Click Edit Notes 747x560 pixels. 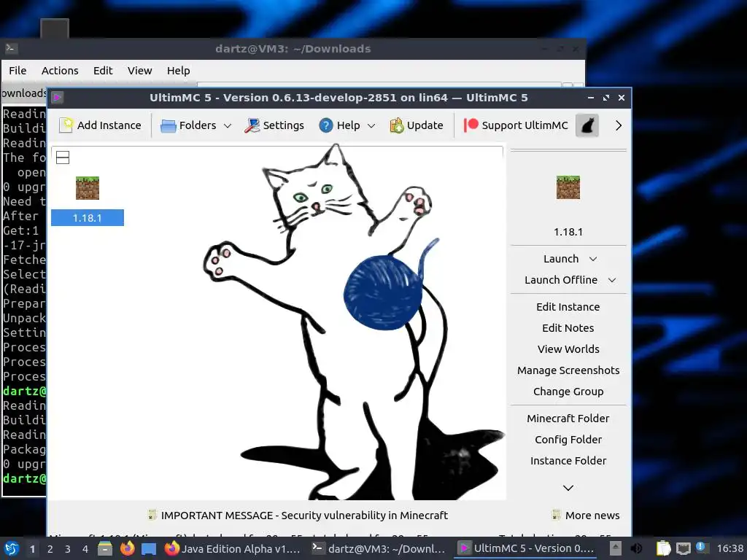(568, 327)
